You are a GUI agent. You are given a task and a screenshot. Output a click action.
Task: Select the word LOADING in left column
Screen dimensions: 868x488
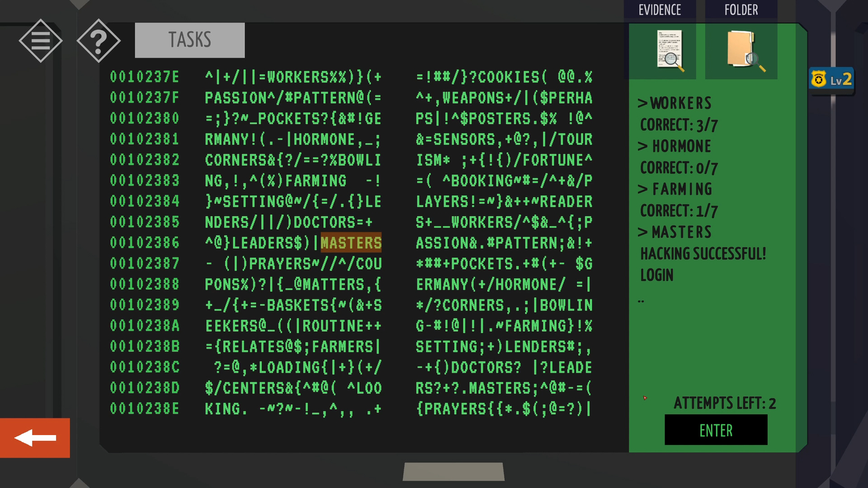point(289,368)
